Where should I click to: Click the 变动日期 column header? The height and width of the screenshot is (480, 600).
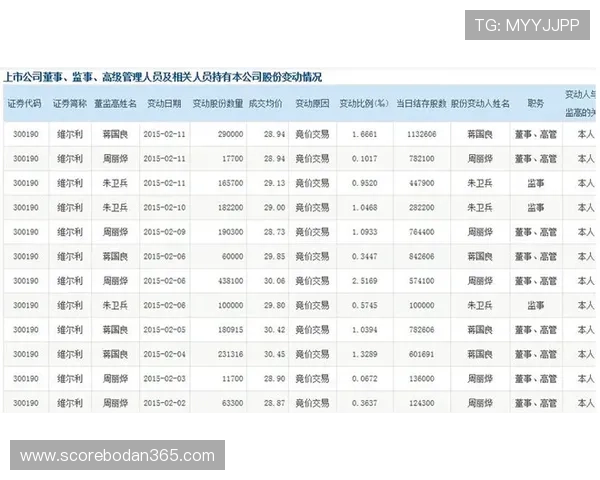point(164,103)
